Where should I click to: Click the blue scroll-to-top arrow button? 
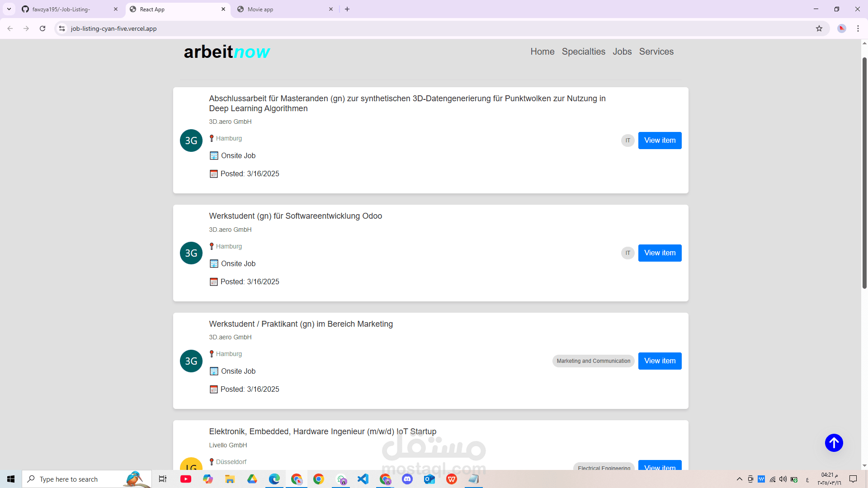tap(834, 443)
